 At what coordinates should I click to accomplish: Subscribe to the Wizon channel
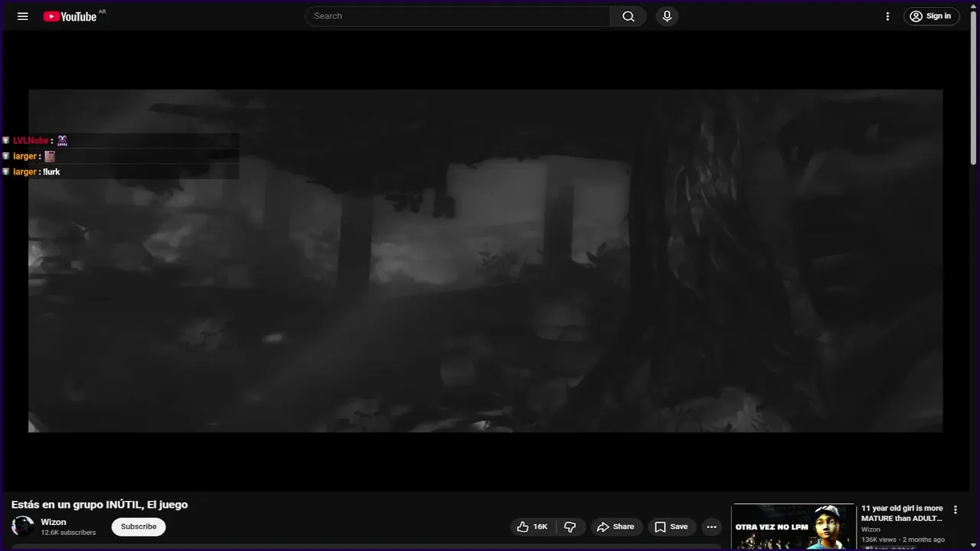point(139,527)
